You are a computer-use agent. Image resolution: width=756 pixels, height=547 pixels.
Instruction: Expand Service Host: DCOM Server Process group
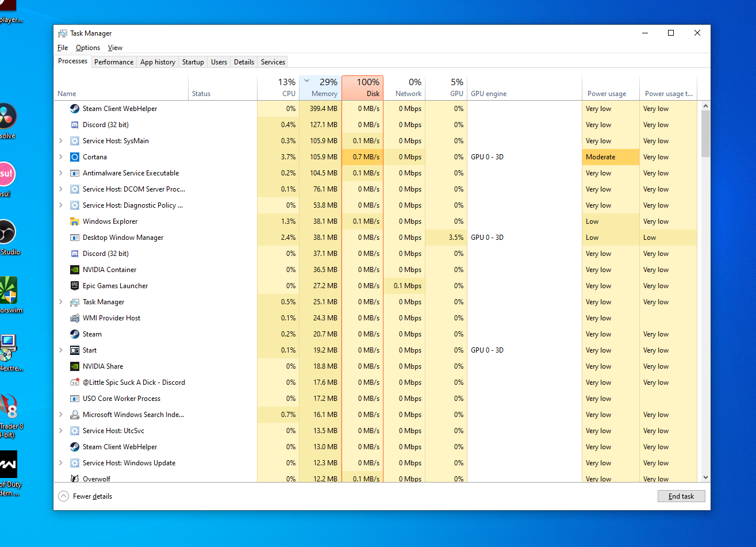[x=61, y=189]
